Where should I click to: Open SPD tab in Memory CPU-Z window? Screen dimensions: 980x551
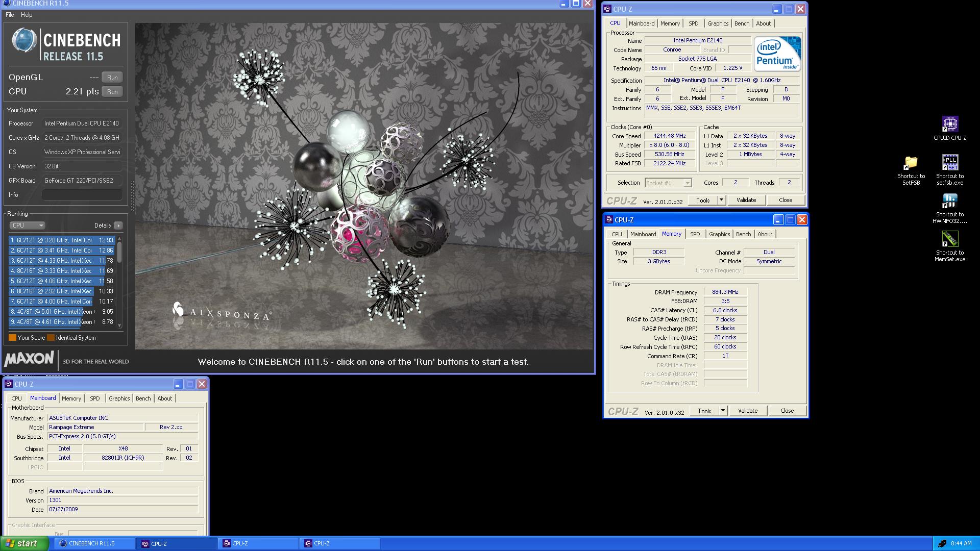695,234
